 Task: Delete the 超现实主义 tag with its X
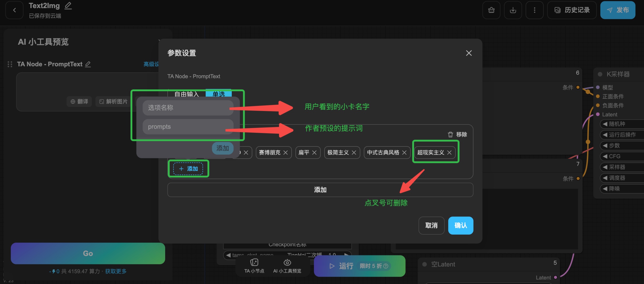(x=449, y=153)
